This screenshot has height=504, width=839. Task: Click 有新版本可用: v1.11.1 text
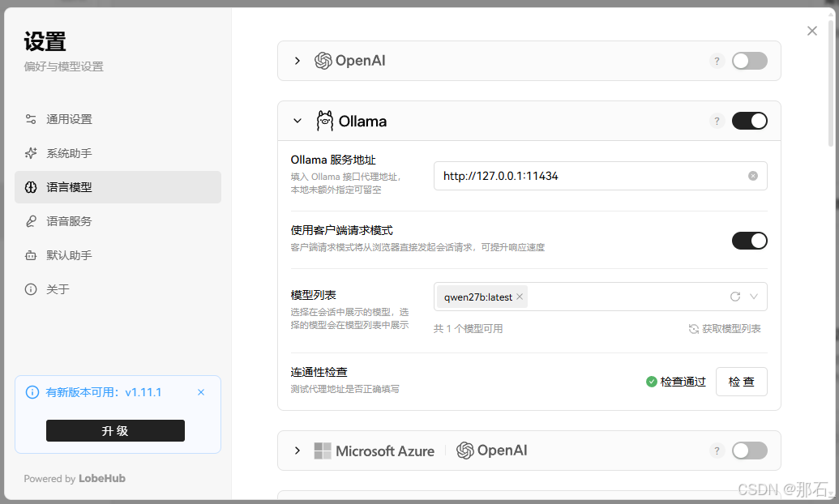tap(104, 392)
